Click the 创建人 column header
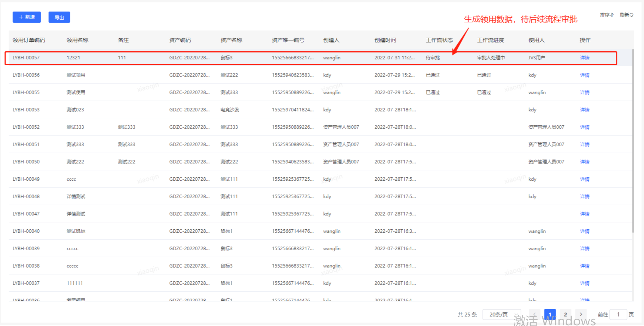Viewport: 644px width, 326px height. (x=331, y=40)
